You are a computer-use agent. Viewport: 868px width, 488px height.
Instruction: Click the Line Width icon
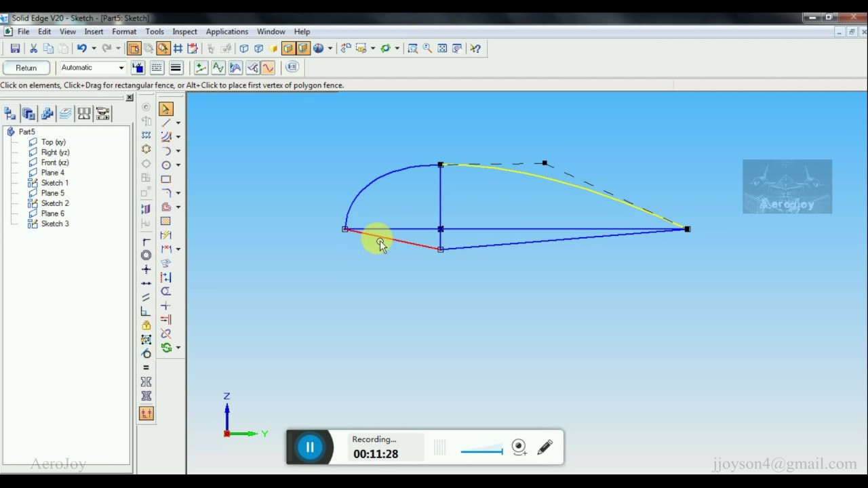point(176,68)
